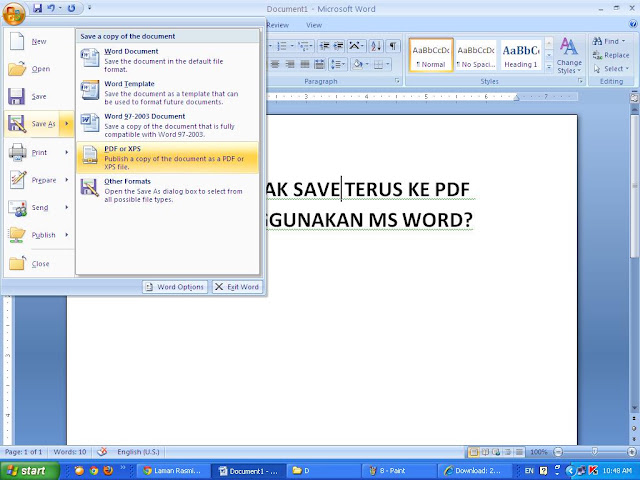Click the Word Help icon
The height and width of the screenshot is (480, 640).
point(633,25)
